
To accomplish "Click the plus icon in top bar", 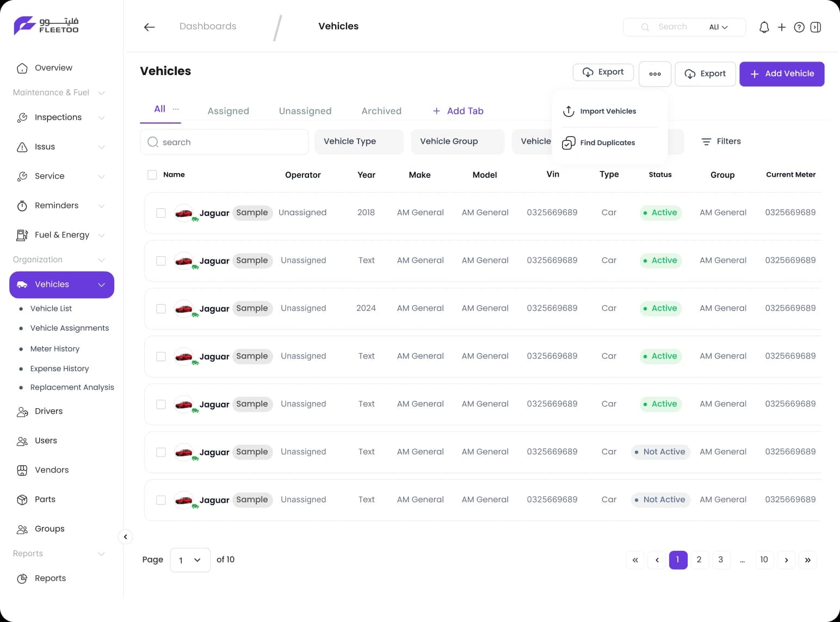I will pos(781,27).
